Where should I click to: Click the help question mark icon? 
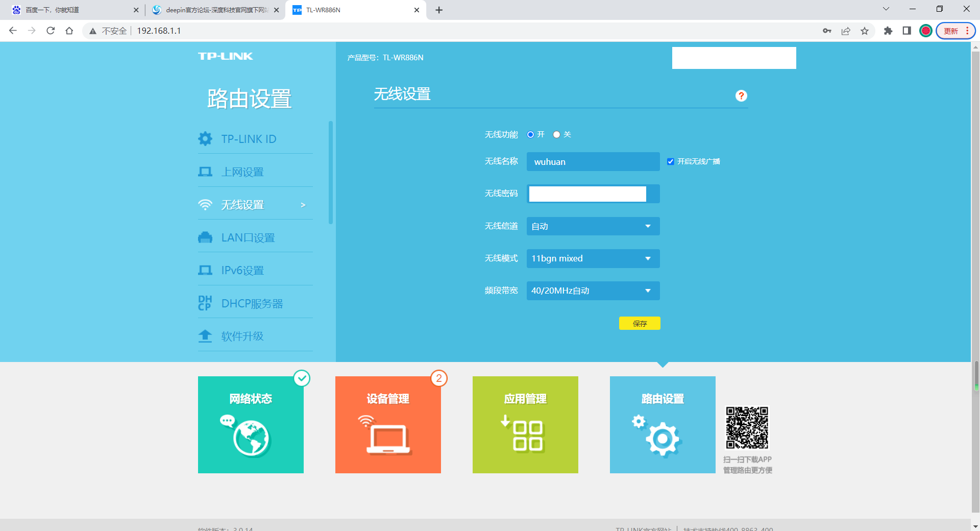(x=741, y=96)
